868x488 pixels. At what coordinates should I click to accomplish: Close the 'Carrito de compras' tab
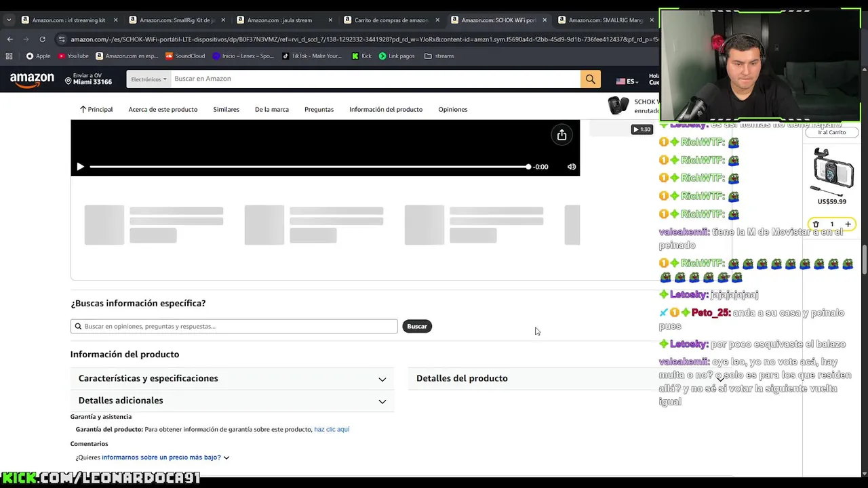click(437, 20)
